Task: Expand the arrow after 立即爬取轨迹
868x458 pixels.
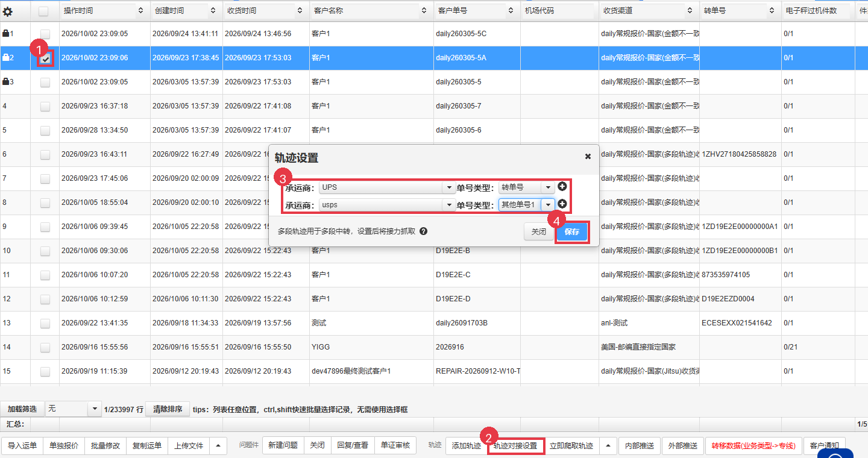Action: pyautogui.click(x=608, y=445)
